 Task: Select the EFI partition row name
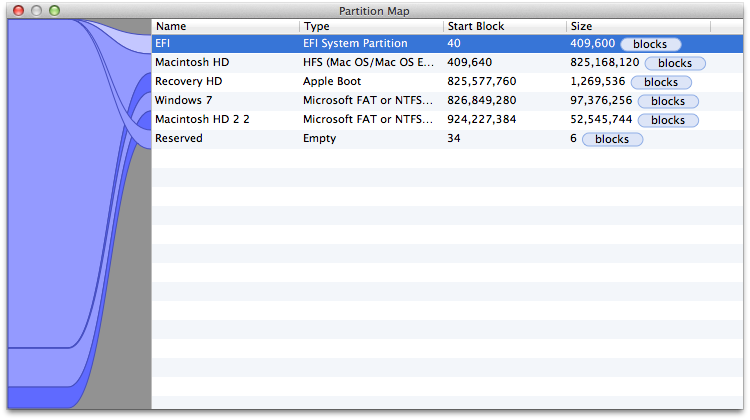point(163,43)
